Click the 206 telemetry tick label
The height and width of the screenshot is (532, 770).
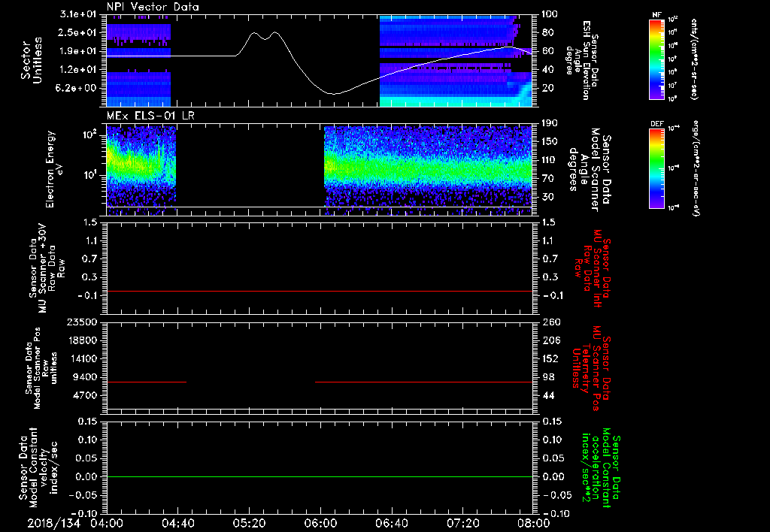(x=550, y=340)
